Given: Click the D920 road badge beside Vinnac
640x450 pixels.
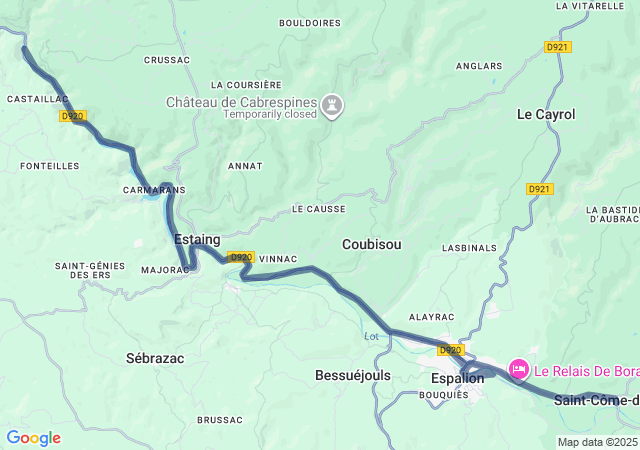Looking at the screenshot, I should point(241,257).
